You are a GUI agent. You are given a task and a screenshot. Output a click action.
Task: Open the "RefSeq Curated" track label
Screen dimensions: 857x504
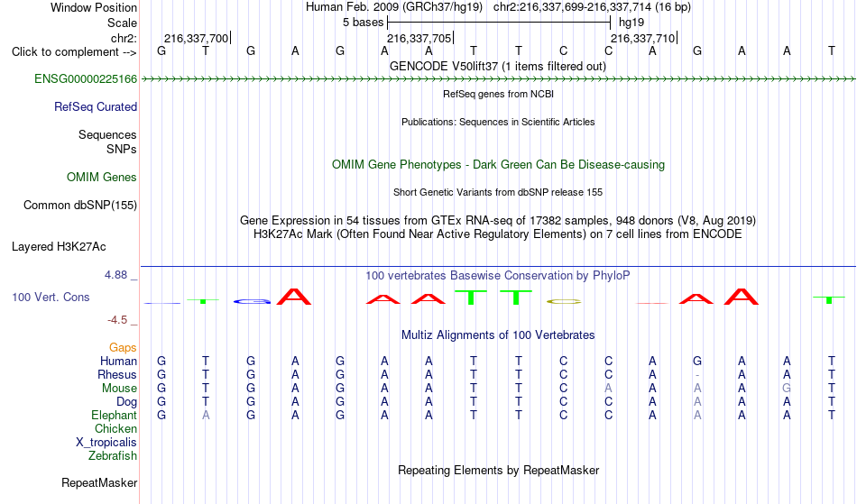pyautogui.click(x=95, y=106)
